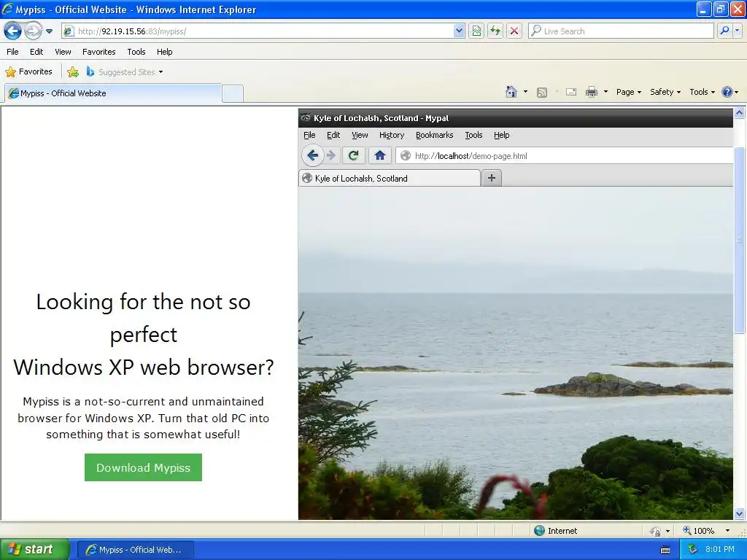Click the 100% zoom level button

pyautogui.click(x=698, y=531)
